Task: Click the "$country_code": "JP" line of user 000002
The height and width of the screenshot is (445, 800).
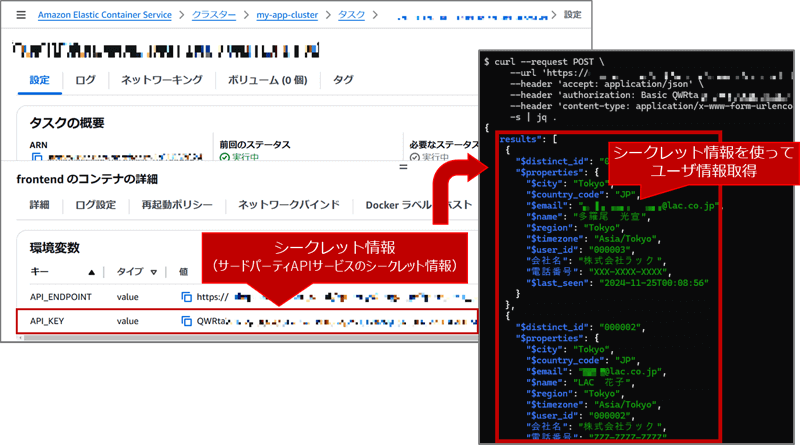Action: (x=582, y=360)
